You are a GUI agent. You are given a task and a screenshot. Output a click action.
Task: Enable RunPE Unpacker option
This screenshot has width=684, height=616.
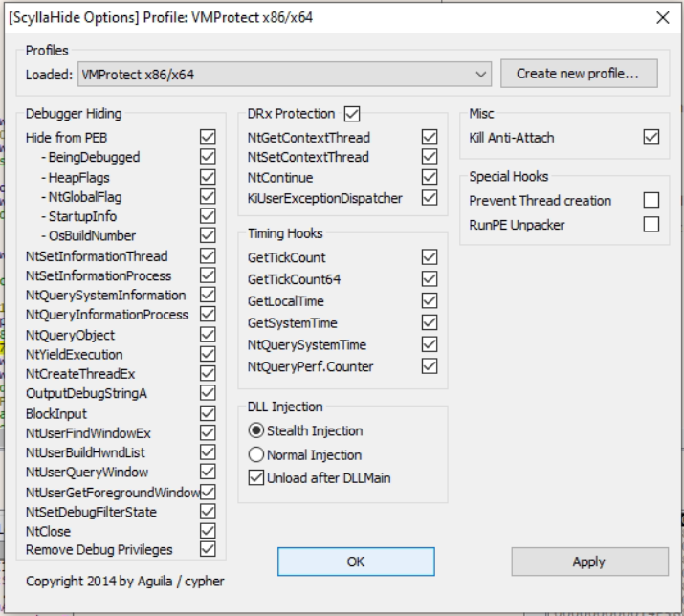point(651,225)
